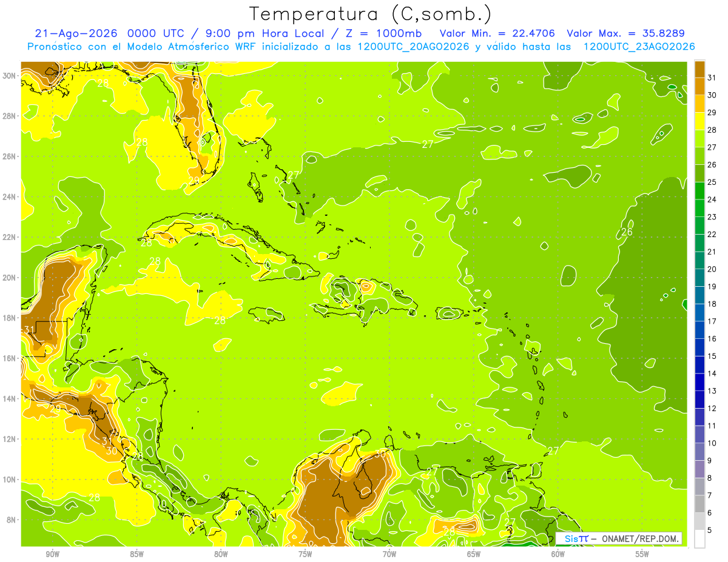The image size is (728, 562).
Task: Click the legend scale label 22
Action: (x=712, y=235)
